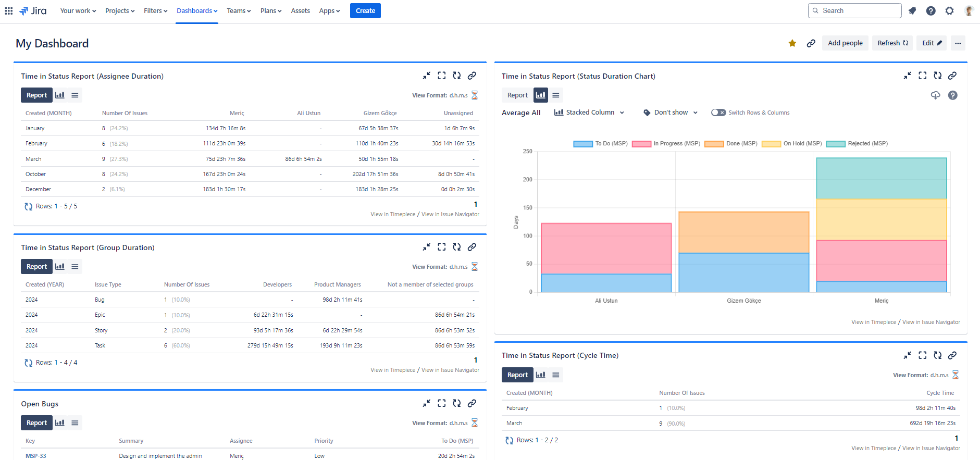Expand the Stacked Column chart type dropdown
Image resolution: width=980 pixels, height=460 pixels.
589,113
